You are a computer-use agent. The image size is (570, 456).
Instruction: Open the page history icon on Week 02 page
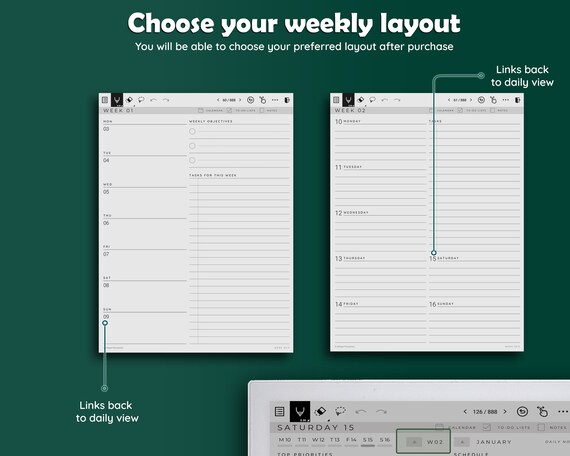click(x=481, y=100)
